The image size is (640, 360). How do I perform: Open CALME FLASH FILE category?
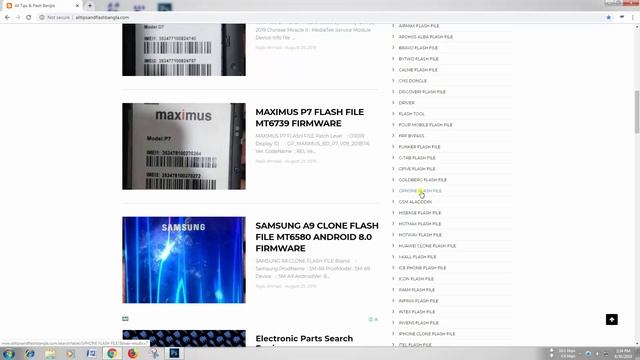click(418, 70)
